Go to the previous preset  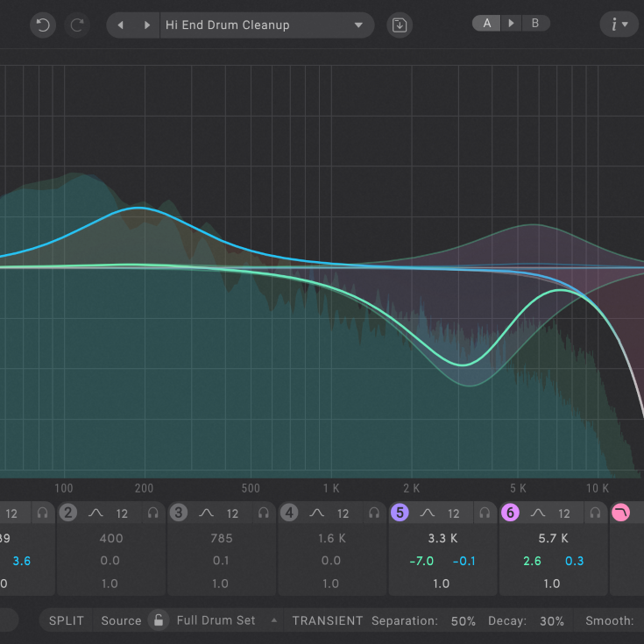121,25
